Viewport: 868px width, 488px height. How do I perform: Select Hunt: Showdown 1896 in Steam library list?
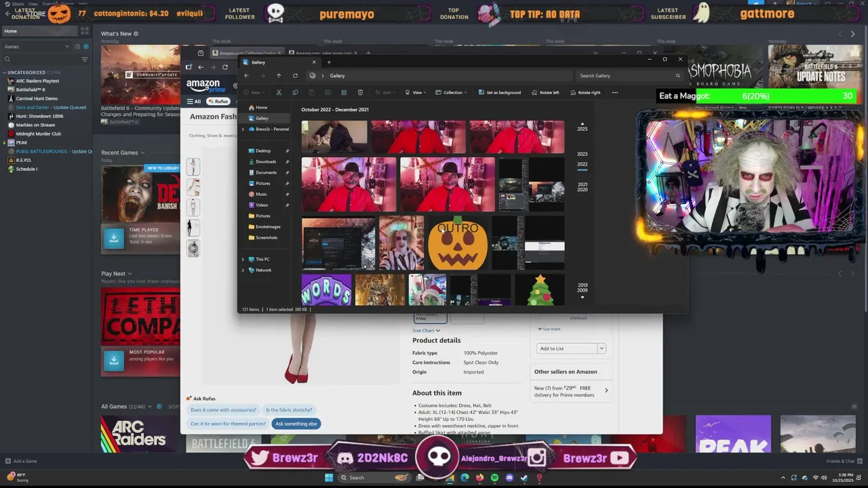point(39,116)
